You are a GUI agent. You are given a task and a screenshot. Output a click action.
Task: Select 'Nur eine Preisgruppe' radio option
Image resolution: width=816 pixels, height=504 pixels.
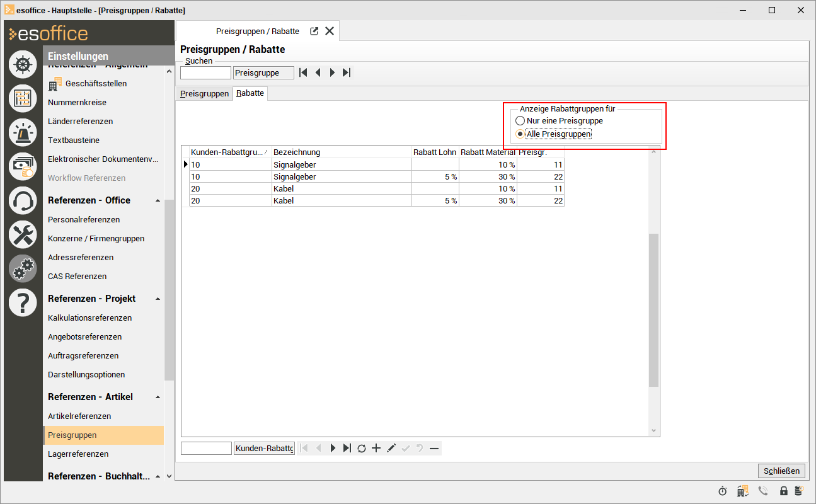tap(559, 120)
